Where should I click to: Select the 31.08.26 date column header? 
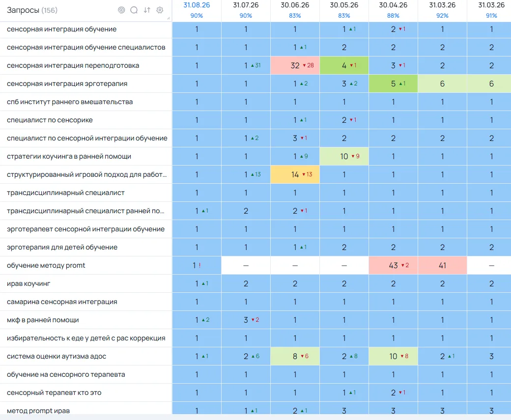[197, 5]
